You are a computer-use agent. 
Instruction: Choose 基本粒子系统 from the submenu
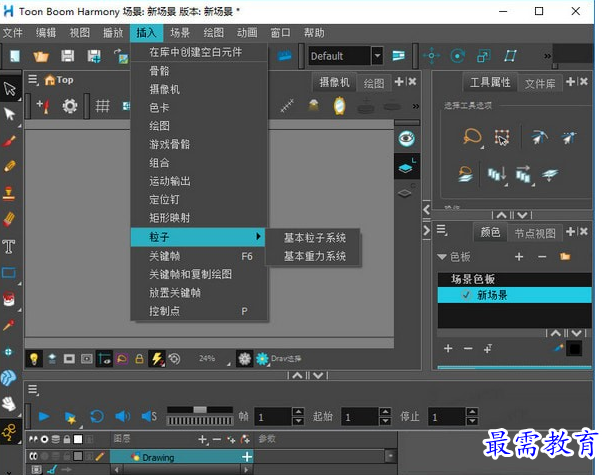point(315,238)
